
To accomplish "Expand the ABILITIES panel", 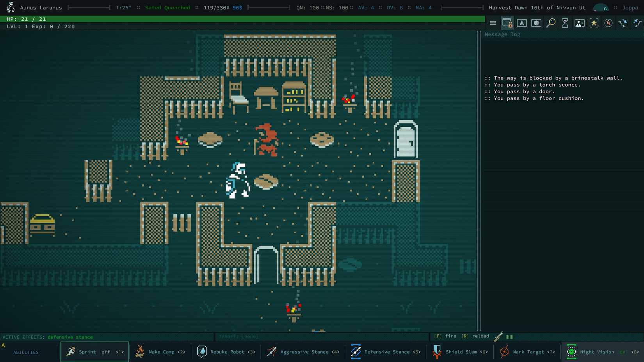I will 26,352.
